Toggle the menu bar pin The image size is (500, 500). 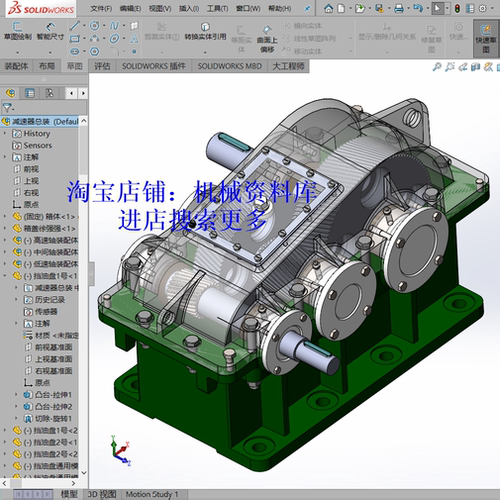coord(307,9)
